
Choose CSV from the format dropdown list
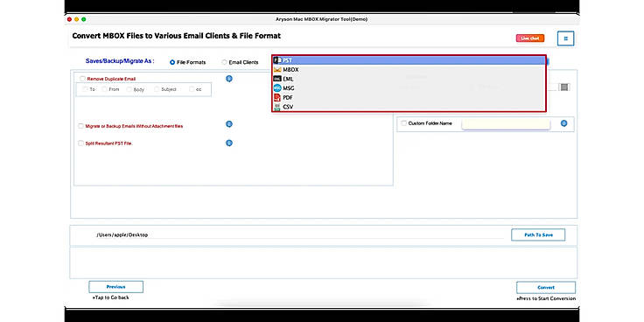pos(409,107)
